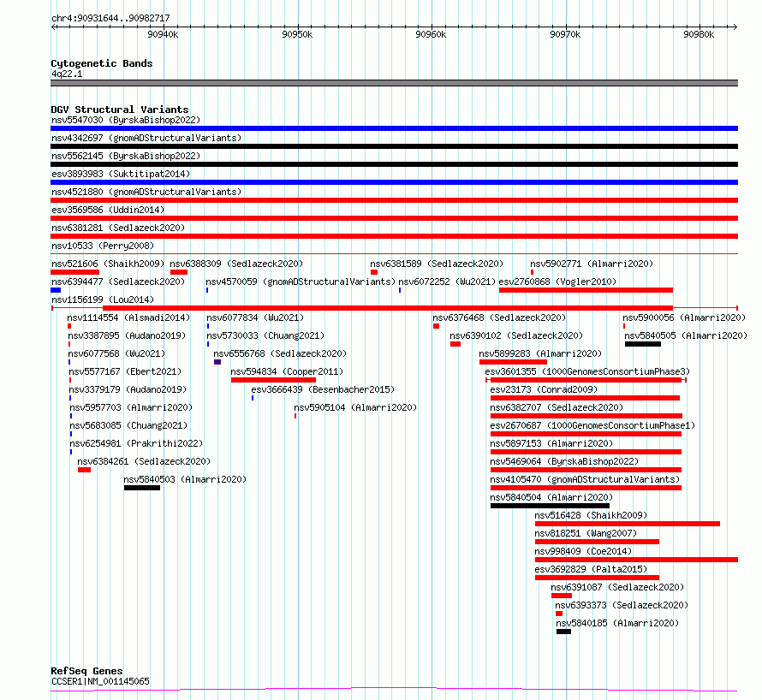This screenshot has height=700, width=762.
Task: Open the nsv516428 (Shaikh2009) label
Action: pyautogui.click(x=591, y=515)
